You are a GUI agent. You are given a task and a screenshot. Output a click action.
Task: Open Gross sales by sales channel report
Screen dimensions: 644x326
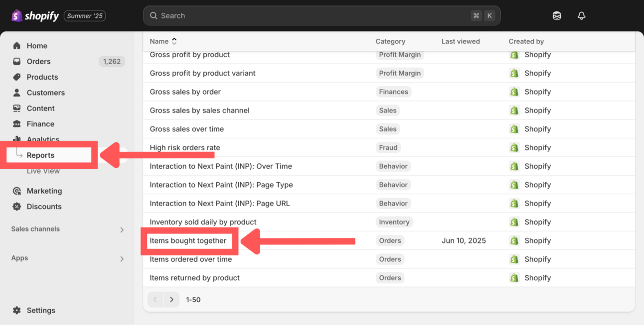coord(199,110)
